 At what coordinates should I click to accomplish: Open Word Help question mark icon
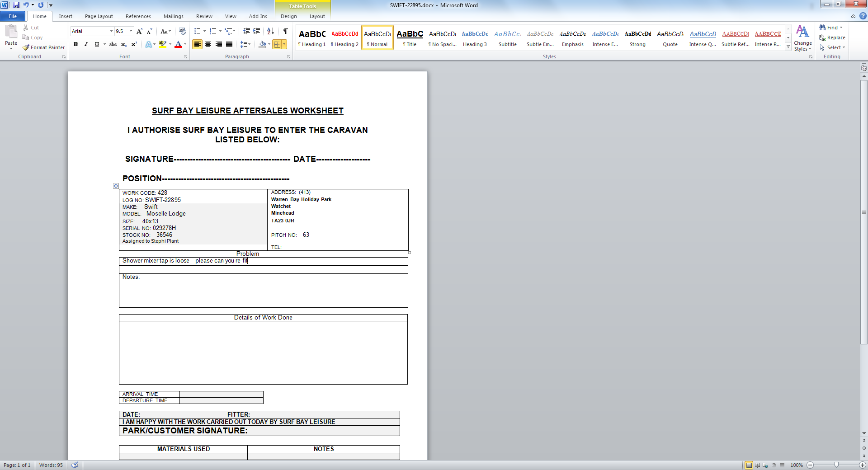click(863, 16)
